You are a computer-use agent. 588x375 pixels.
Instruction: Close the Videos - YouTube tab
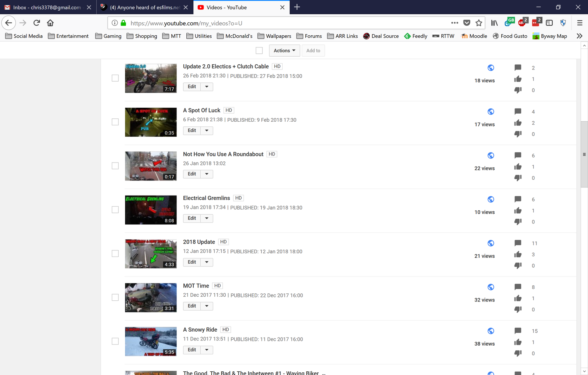(282, 7)
